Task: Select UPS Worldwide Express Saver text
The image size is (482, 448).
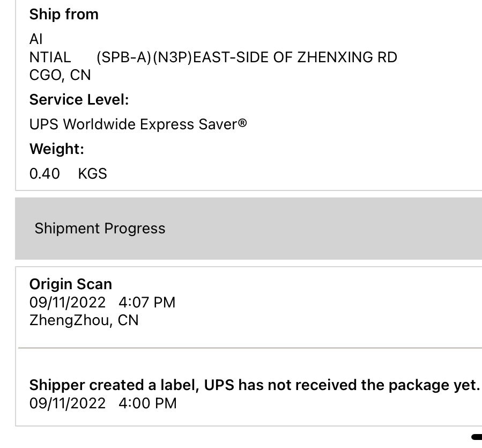Action: coord(134,124)
